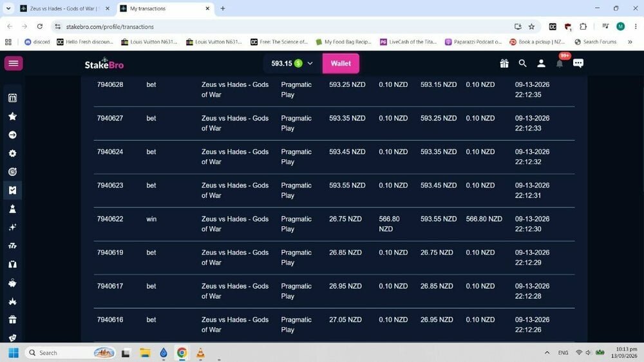Open a new browser tab

point(223,8)
